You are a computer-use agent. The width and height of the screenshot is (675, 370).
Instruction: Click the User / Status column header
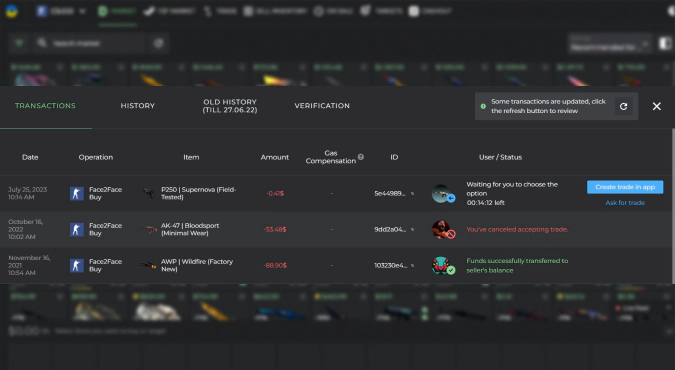click(x=500, y=157)
